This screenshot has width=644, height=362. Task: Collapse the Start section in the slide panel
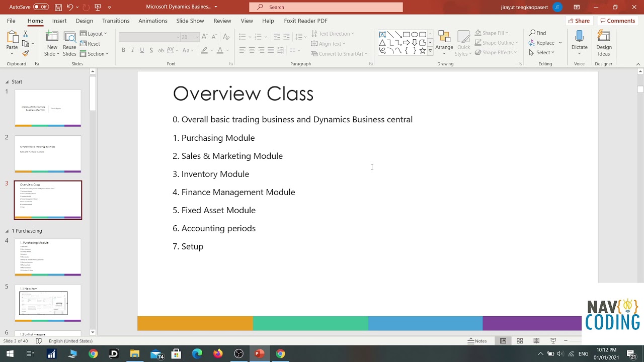pyautogui.click(x=7, y=81)
